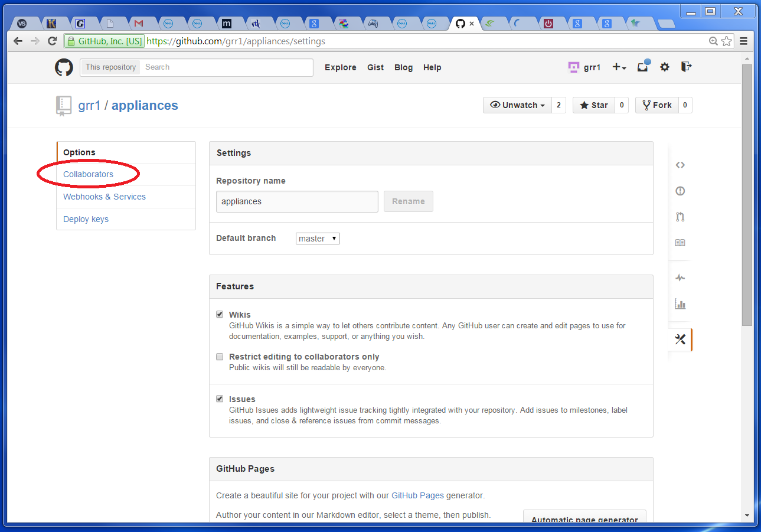Click the grr1 username in header
Image resolution: width=761 pixels, height=532 pixels.
592,67
